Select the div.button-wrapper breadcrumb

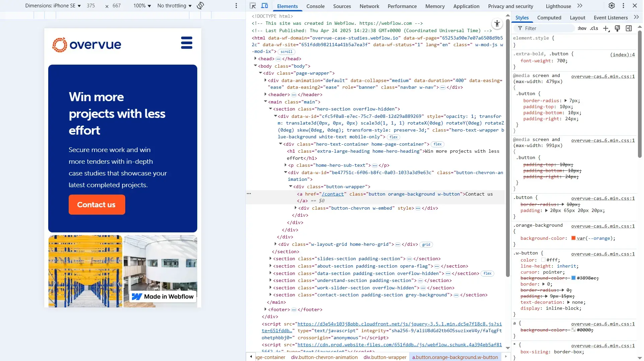coord(385,357)
